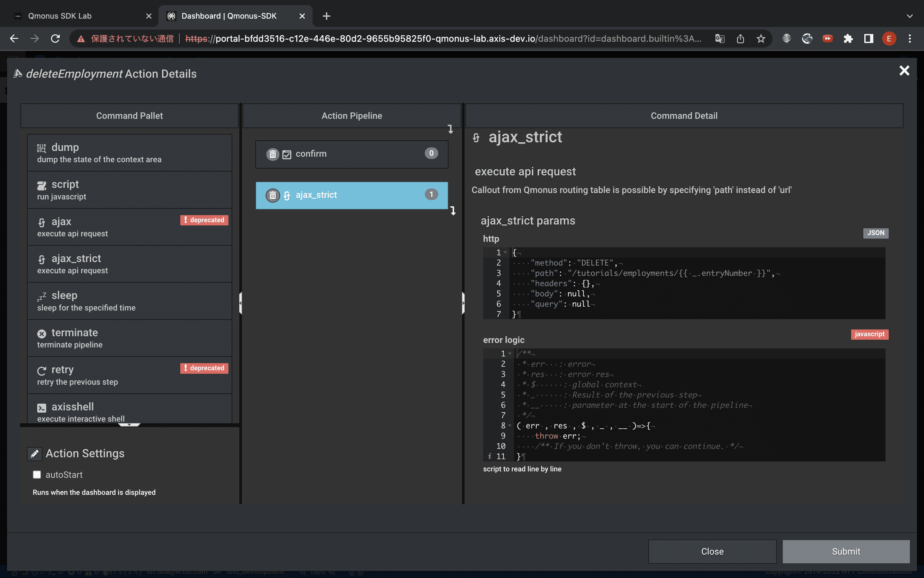924x578 pixels.
Task: Click 'Runs when the dashboard is displayed'
Action: tap(94, 492)
